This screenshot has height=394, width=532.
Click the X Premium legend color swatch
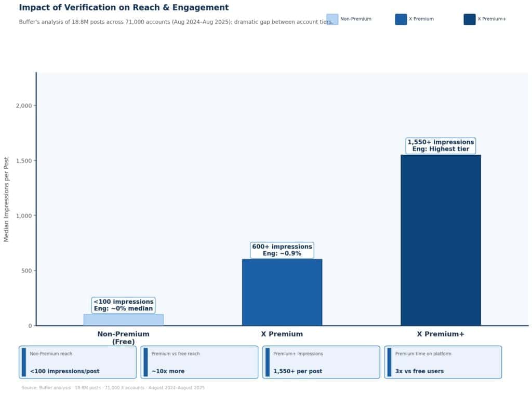tap(401, 19)
